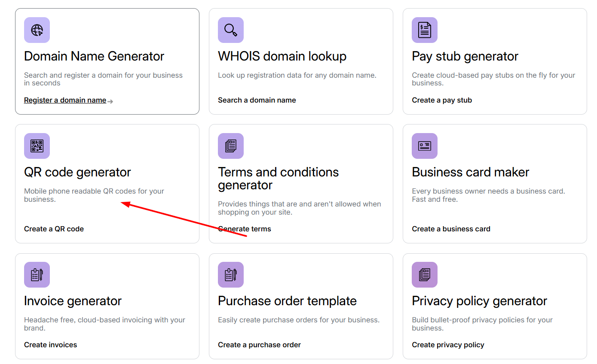This screenshot has width=597, height=364.
Task: Follow the Create a pay stub link
Action: [442, 100]
